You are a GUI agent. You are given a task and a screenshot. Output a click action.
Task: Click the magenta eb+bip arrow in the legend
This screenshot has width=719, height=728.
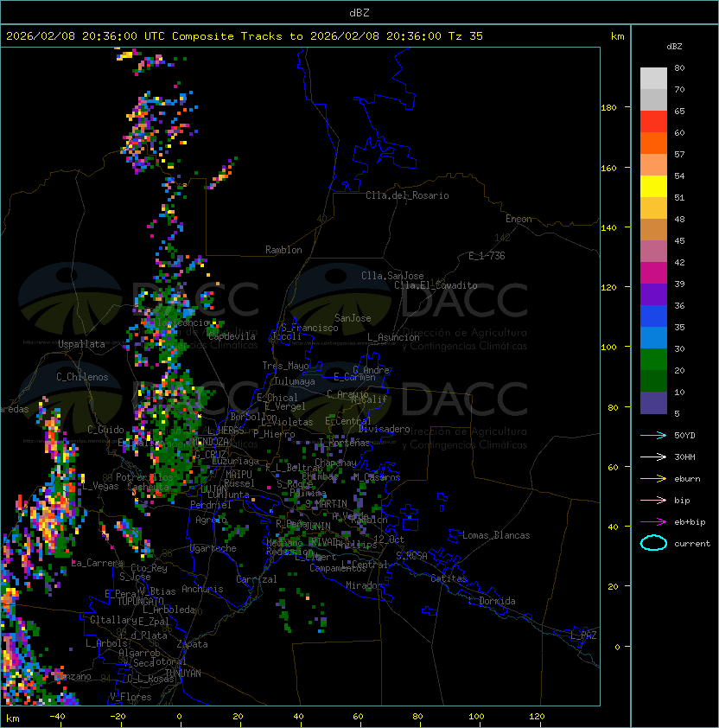coord(653,522)
